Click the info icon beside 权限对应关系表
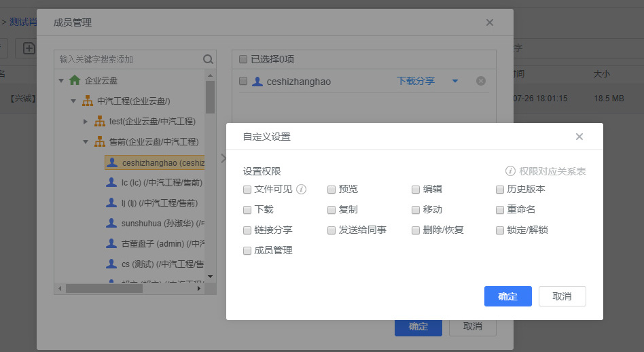644x352 pixels. [510, 171]
